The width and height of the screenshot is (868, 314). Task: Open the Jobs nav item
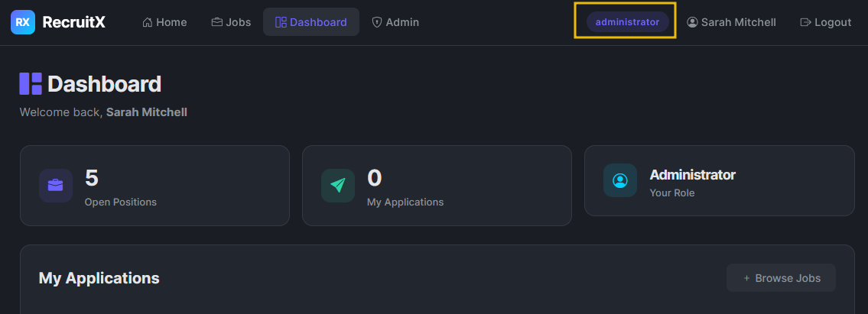point(231,22)
